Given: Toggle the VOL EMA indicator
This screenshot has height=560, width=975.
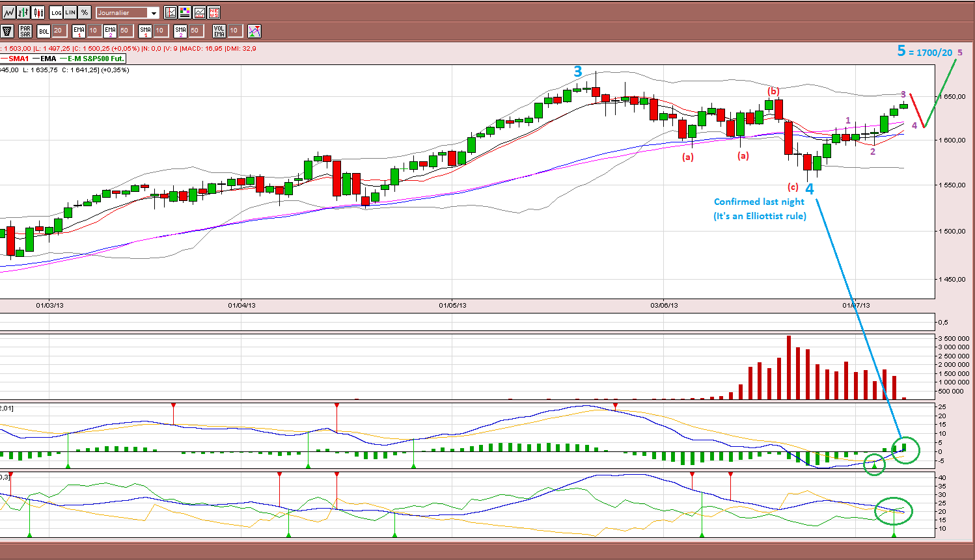Looking at the screenshot, I should (x=219, y=31).
